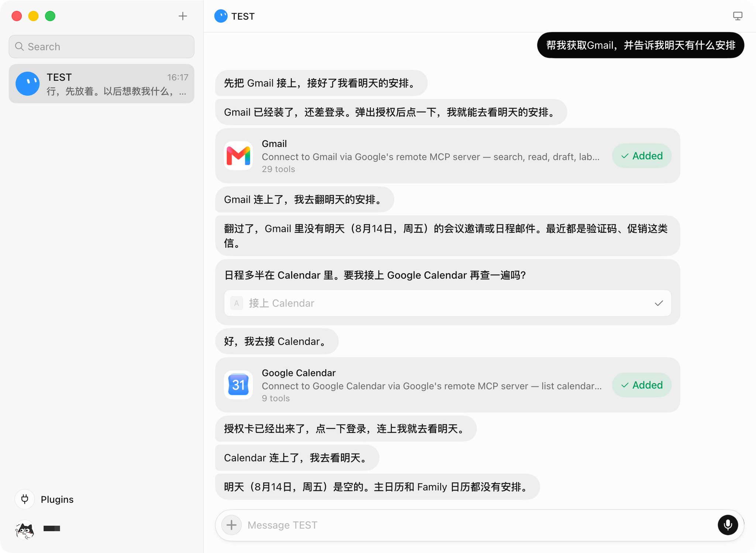Click the Gmail logo icon
This screenshot has height=553, width=756.
tap(238, 156)
